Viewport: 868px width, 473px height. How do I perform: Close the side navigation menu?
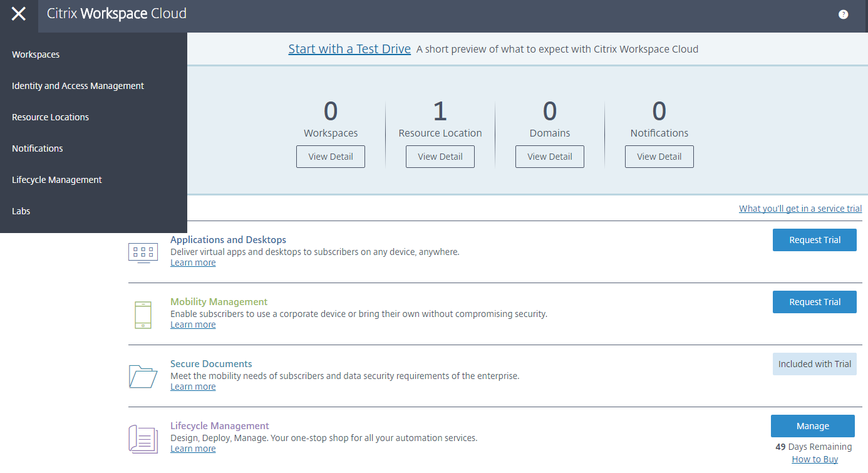(19, 14)
